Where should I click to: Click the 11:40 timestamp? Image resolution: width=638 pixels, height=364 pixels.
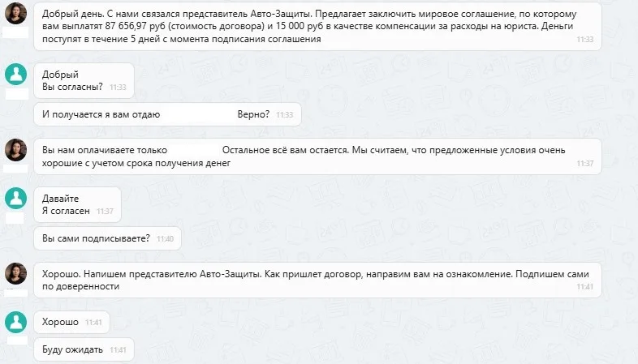point(165,239)
